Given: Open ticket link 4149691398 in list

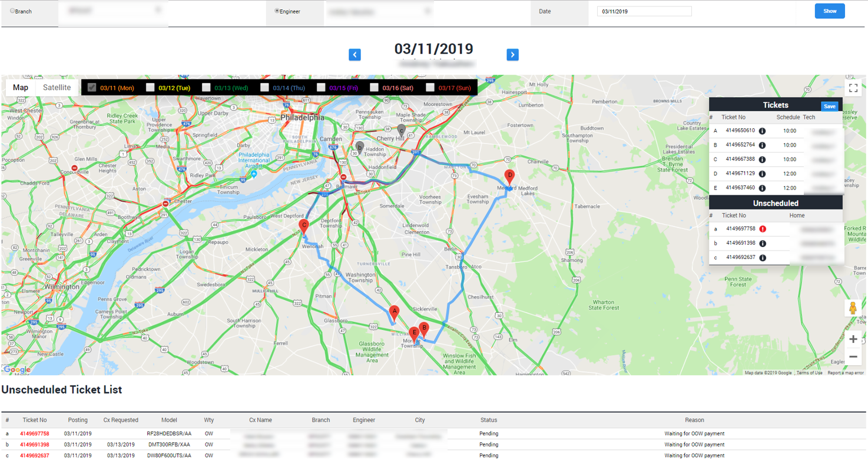Looking at the screenshot, I should (x=35, y=445).
